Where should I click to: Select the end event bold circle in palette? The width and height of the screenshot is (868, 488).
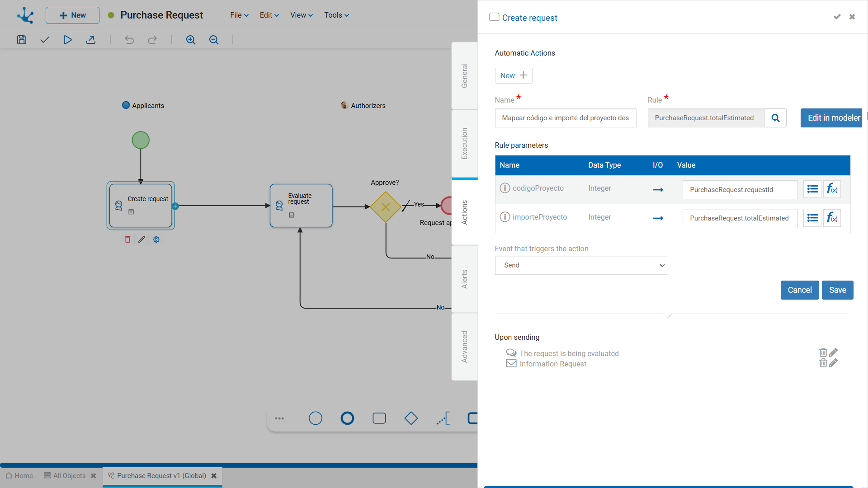tap(347, 418)
